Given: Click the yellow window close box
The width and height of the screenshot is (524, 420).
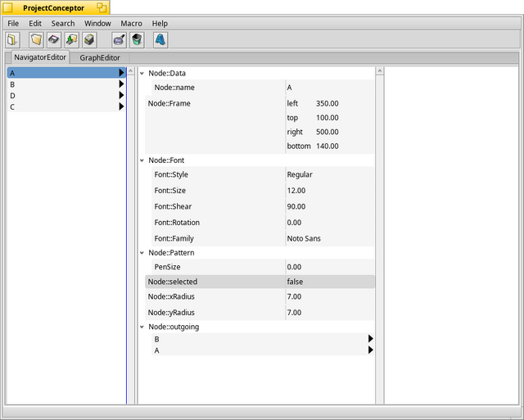Looking at the screenshot, I should pos(7,7).
